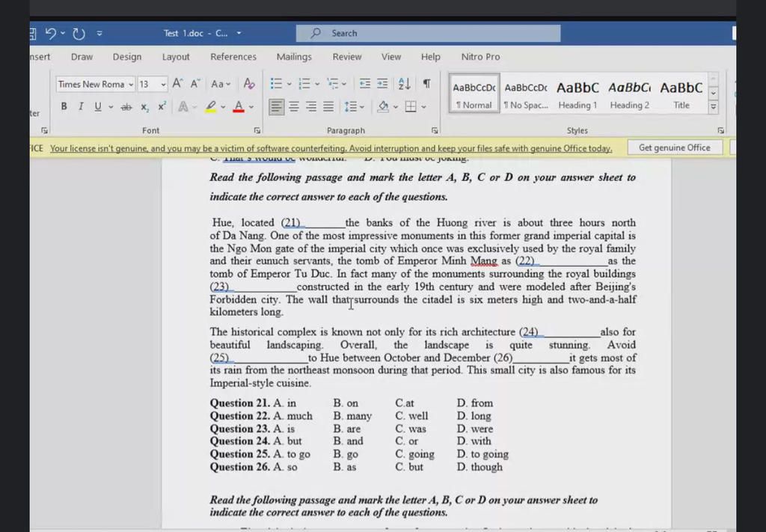Apply the Heading 2 style
This screenshot has height=532, width=766.
click(629, 94)
